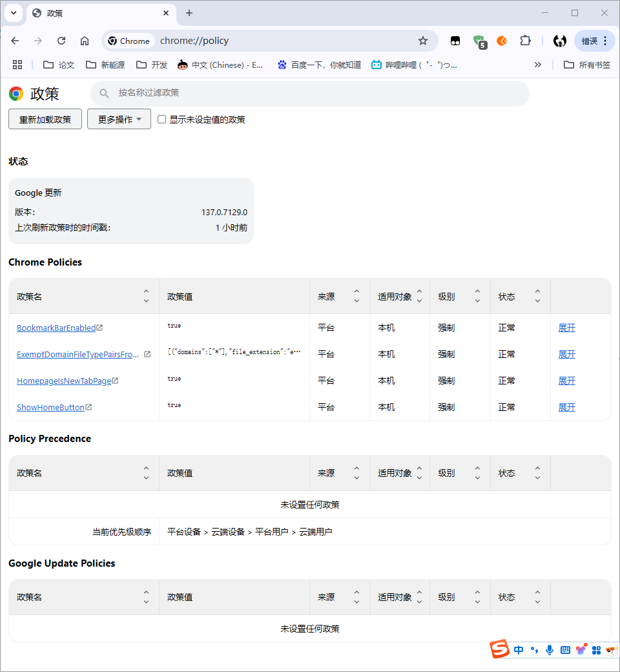Click the policy value [{"domains":["*"],"file_extension" cell
Image resolution: width=620 pixels, height=672 pixels.
point(234,352)
